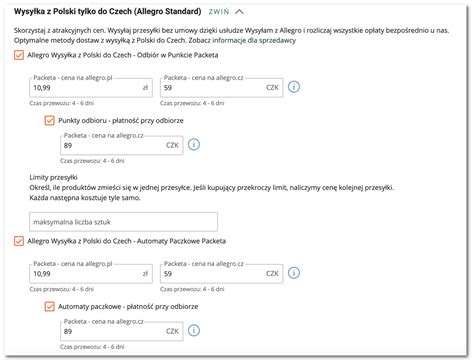Focus Automaty paczkowe cash-on-delivery 89 CZK field
474x363 pixels.
122,332
